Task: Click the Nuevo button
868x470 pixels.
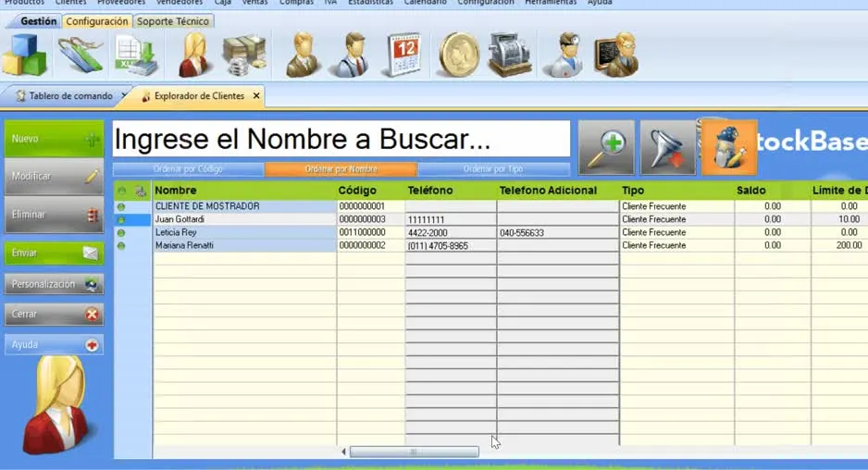Action: 54,139
